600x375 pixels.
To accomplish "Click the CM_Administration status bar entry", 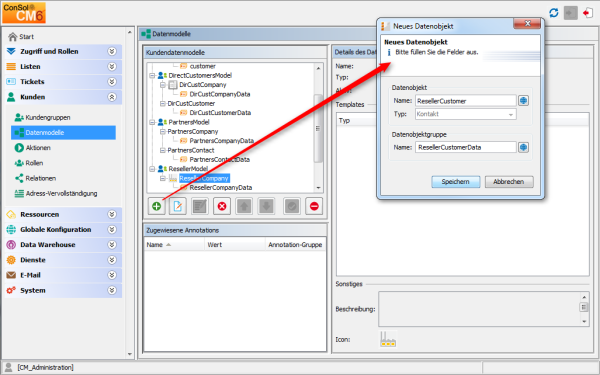I will 45,368.
